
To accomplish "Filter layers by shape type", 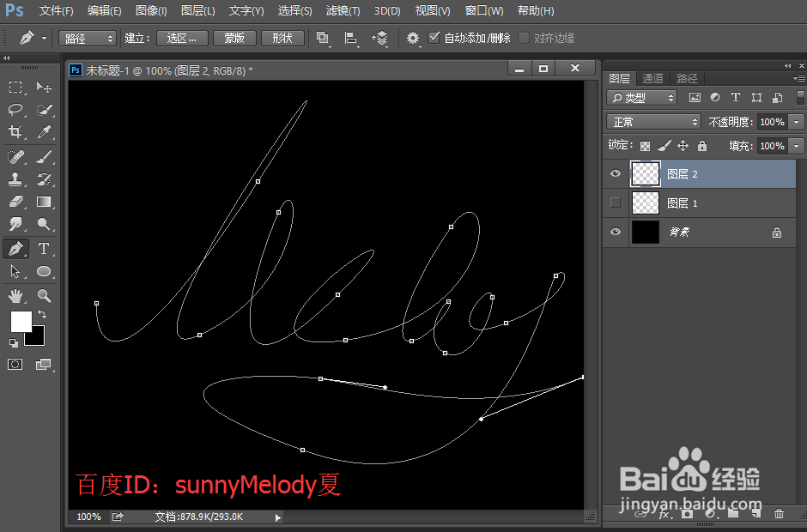I will point(756,97).
